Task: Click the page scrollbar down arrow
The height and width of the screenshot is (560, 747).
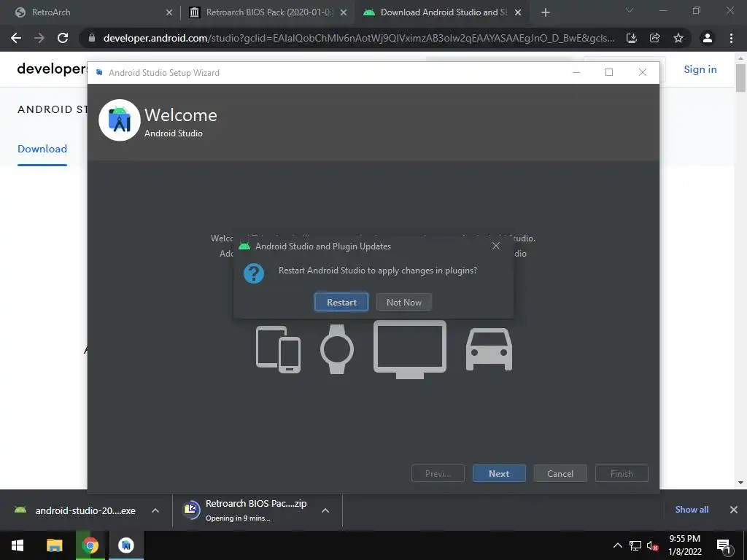Action: [740, 483]
